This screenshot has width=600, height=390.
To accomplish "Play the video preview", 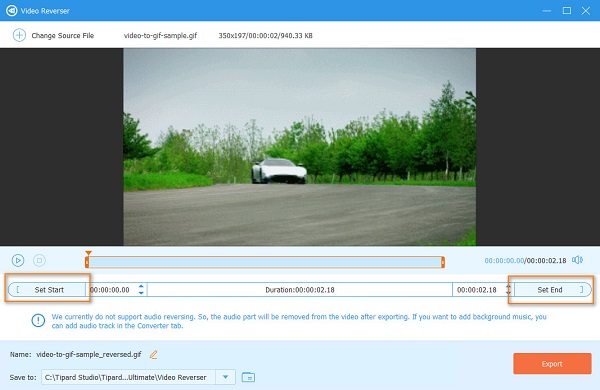I will tap(18, 260).
